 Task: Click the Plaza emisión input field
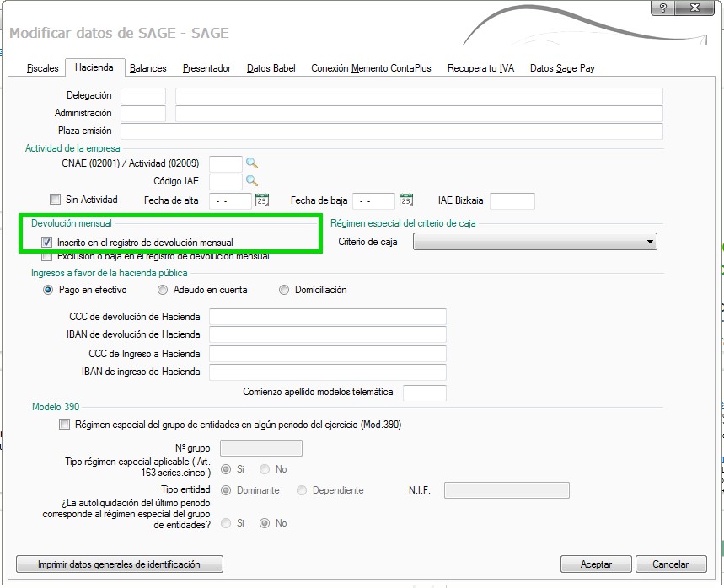[x=392, y=131]
